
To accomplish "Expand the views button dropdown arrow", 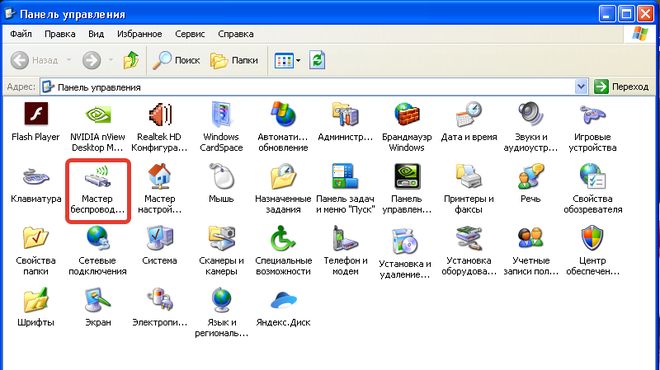I will click(x=298, y=61).
